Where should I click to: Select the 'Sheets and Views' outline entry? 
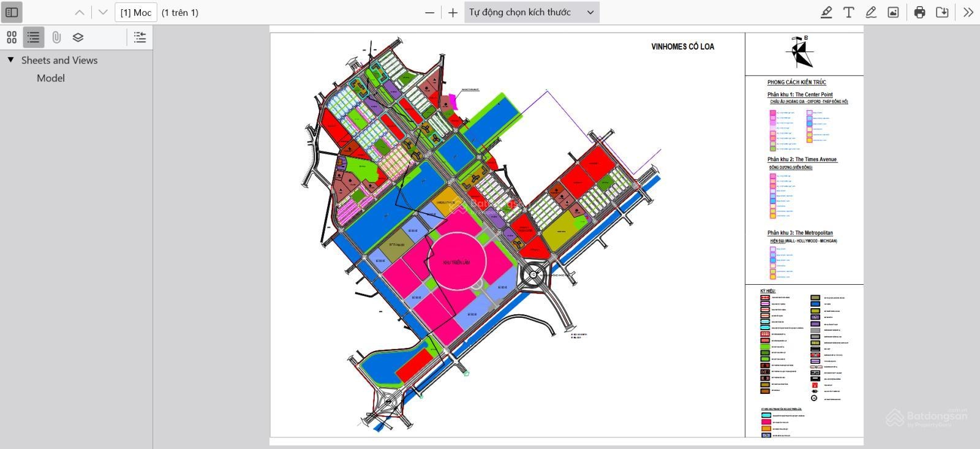pos(59,60)
